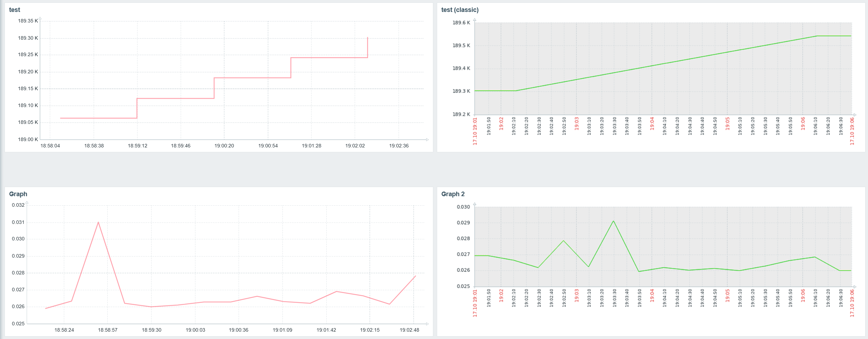Viewport: 868px width, 339px height.
Task: Click the 'Graph 2' widget title
Action: click(453, 194)
